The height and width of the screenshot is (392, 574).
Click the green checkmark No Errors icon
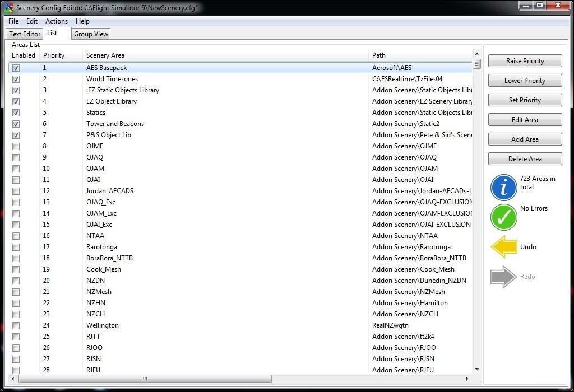[504, 217]
